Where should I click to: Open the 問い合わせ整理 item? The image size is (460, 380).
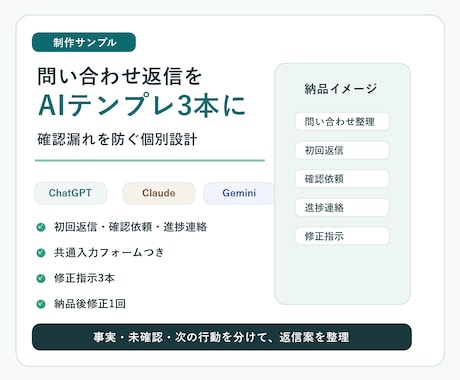tap(342, 122)
